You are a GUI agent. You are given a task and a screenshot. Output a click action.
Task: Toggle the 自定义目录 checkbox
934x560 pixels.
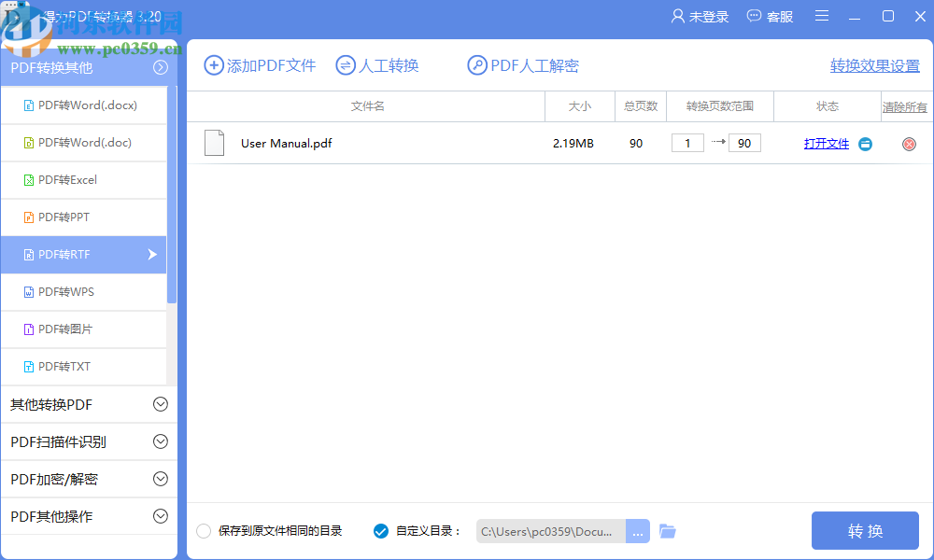tap(381, 530)
